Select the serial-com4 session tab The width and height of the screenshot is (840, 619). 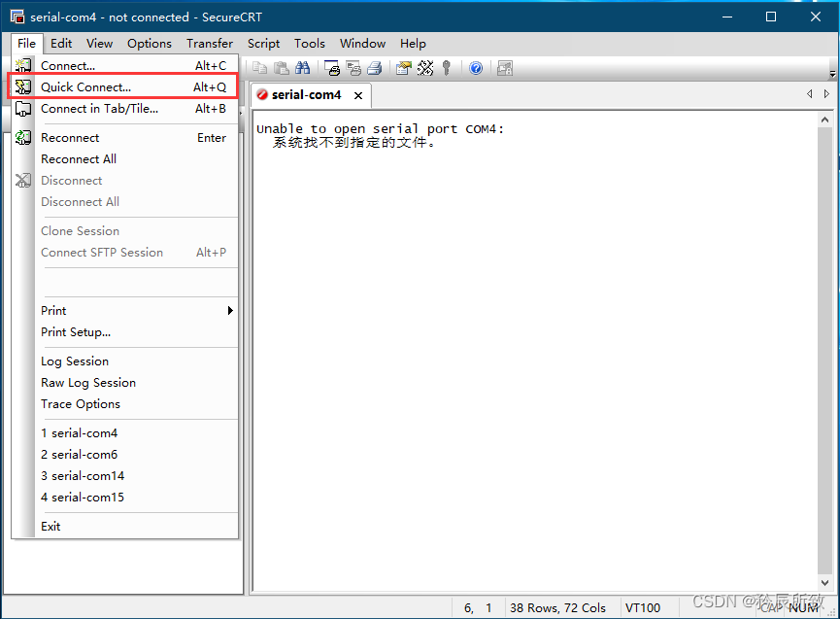311,95
